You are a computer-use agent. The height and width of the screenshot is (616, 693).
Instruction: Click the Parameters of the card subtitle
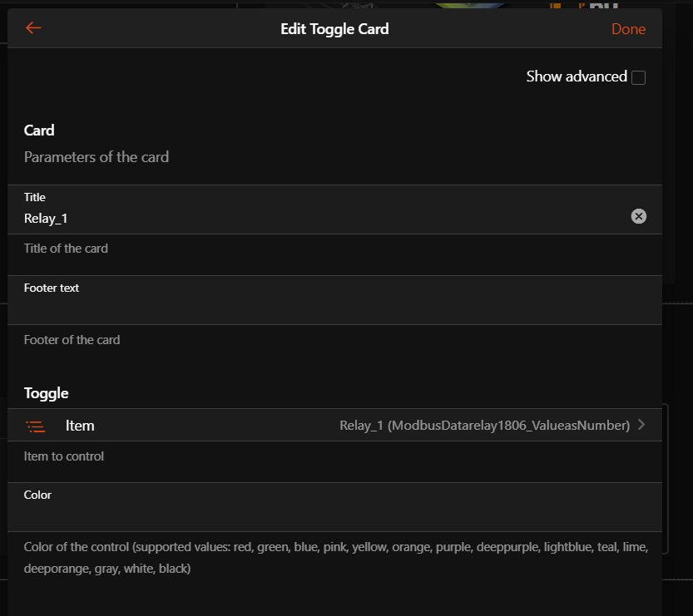pyautogui.click(x=97, y=157)
